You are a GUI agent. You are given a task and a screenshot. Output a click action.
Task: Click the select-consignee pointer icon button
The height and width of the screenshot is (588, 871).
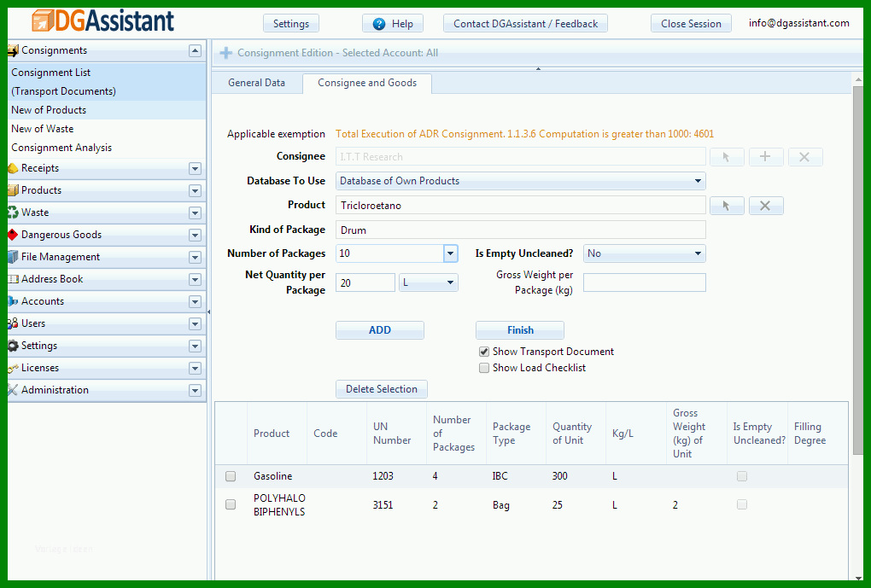pos(727,157)
